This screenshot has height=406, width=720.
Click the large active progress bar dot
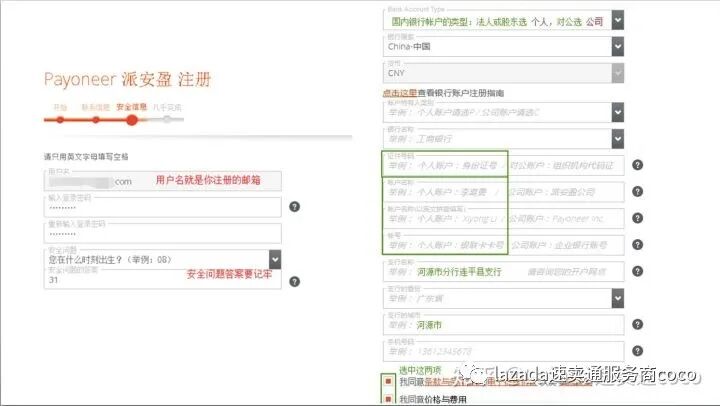(x=132, y=120)
